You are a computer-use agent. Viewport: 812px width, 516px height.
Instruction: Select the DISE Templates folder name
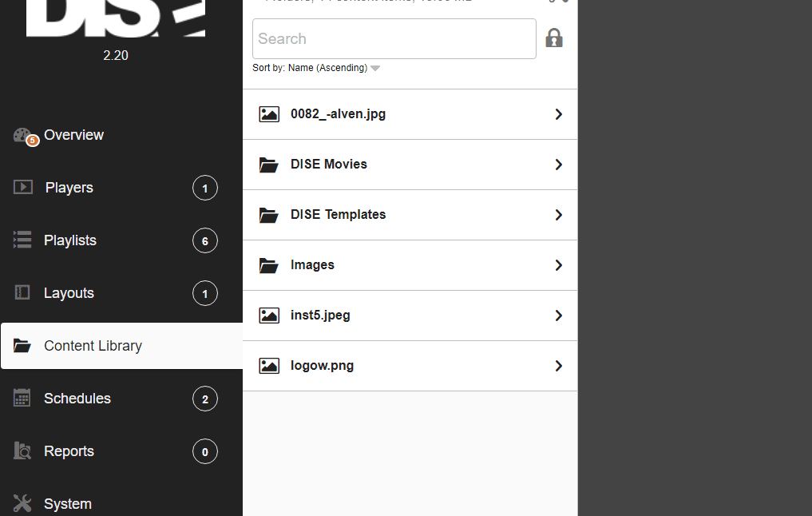[339, 215]
